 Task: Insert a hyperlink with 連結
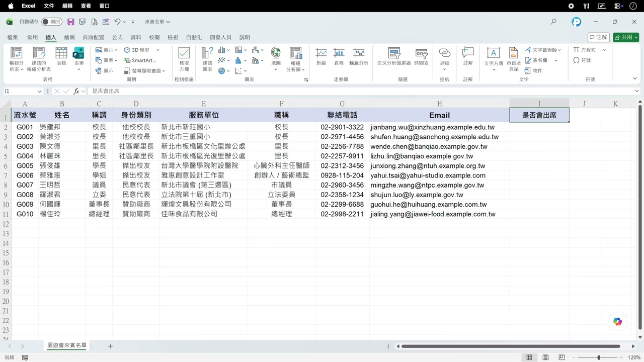tap(444, 59)
